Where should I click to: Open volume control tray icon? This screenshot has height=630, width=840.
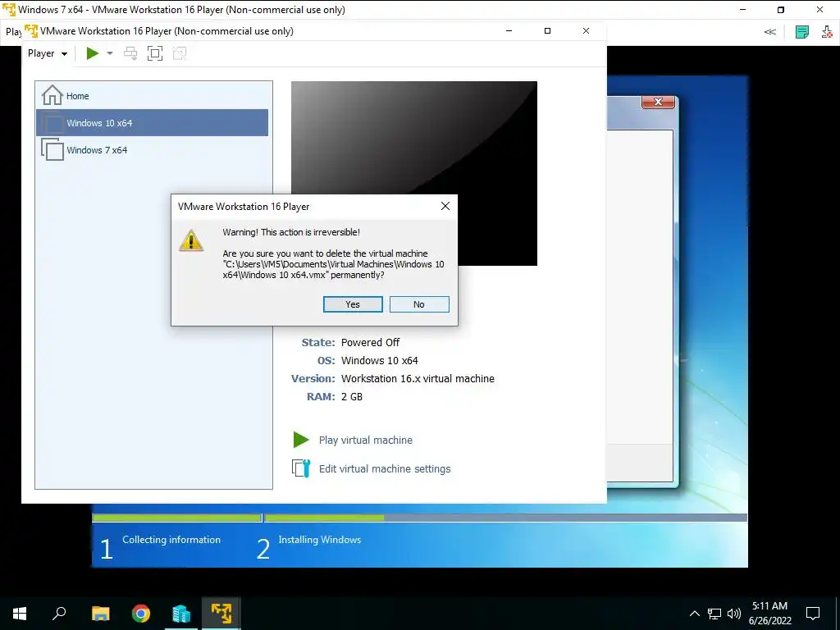pos(734,614)
